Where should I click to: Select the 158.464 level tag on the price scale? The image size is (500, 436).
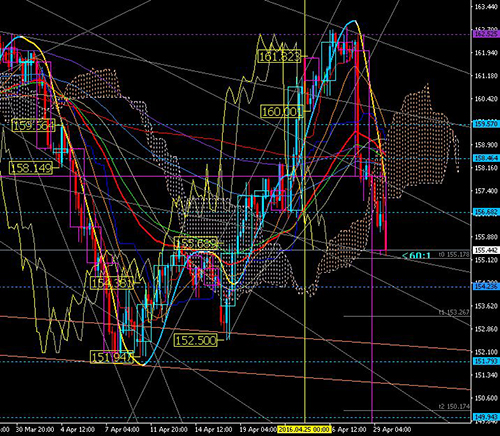coord(486,158)
